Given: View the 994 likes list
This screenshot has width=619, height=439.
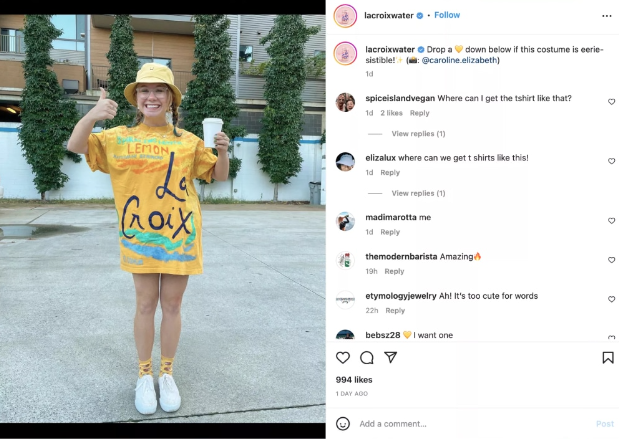Looking at the screenshot, I should click(354, 380).
